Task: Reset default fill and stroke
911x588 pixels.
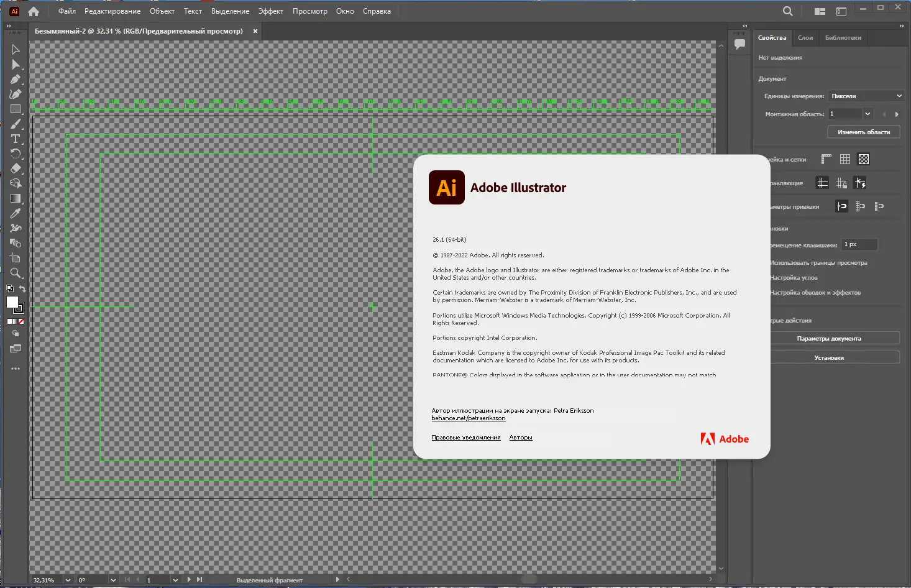Action: 10,289
